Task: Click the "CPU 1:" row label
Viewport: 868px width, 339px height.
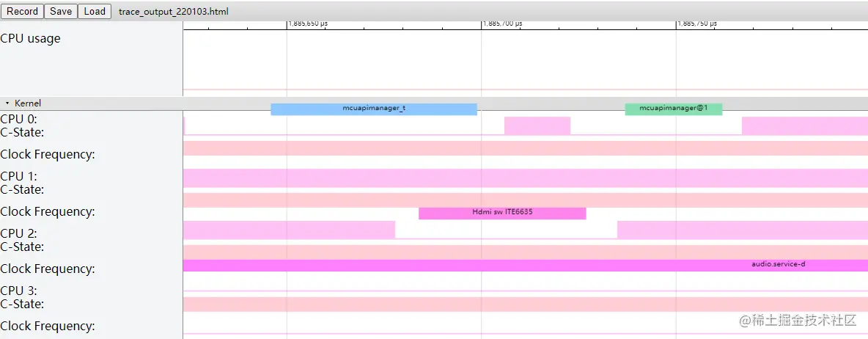Action: click(x=19, y=176)
